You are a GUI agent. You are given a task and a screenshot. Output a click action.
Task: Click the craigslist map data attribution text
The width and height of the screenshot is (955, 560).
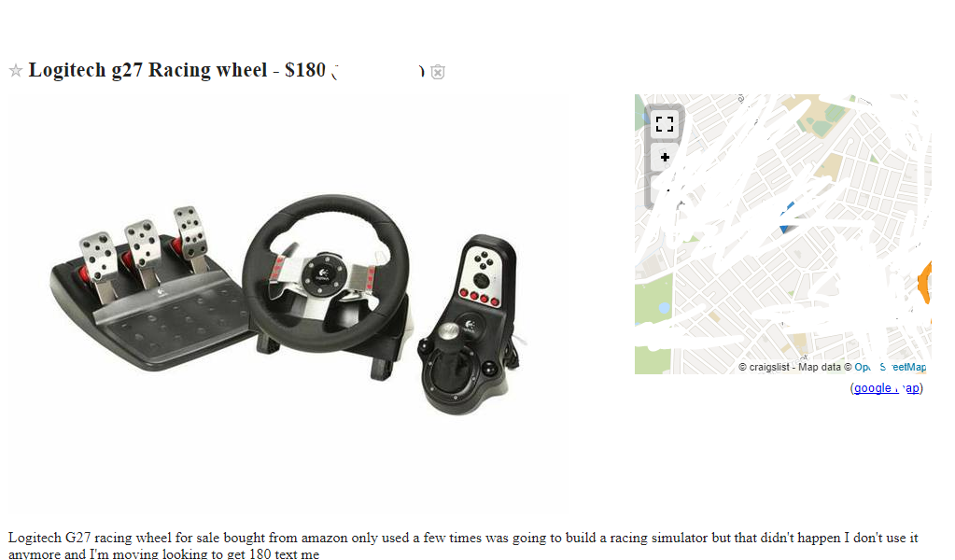[x=790, y=367]
